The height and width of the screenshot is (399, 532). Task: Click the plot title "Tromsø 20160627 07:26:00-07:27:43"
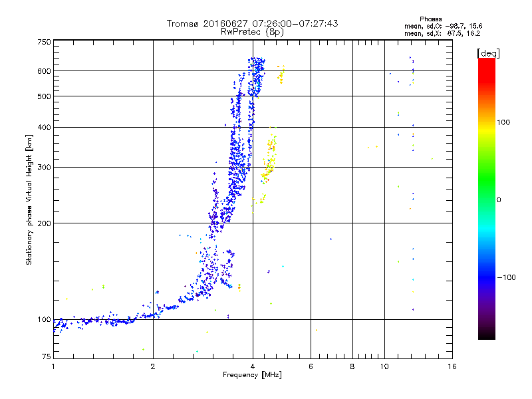pyautogui.click(x=252, y=23)
